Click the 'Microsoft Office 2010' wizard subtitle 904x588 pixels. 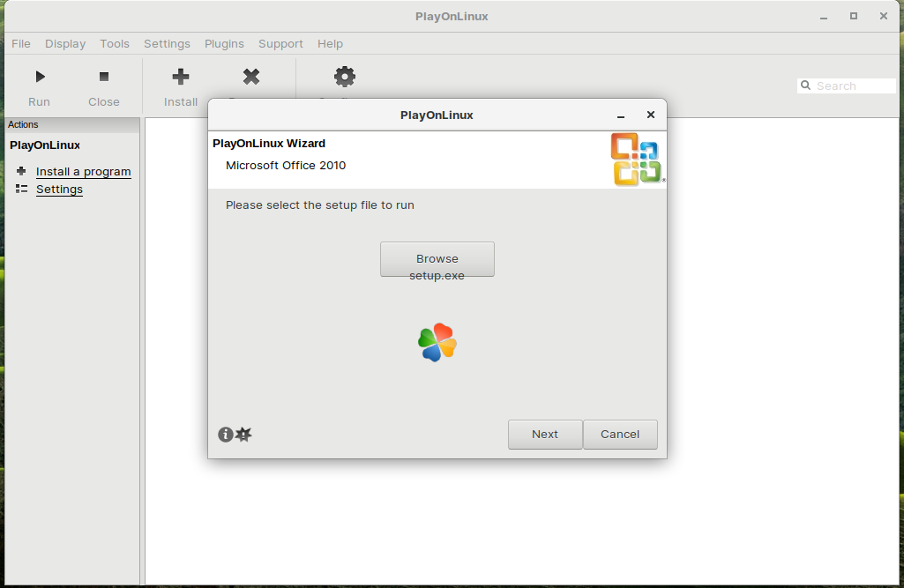coord(286,166)
